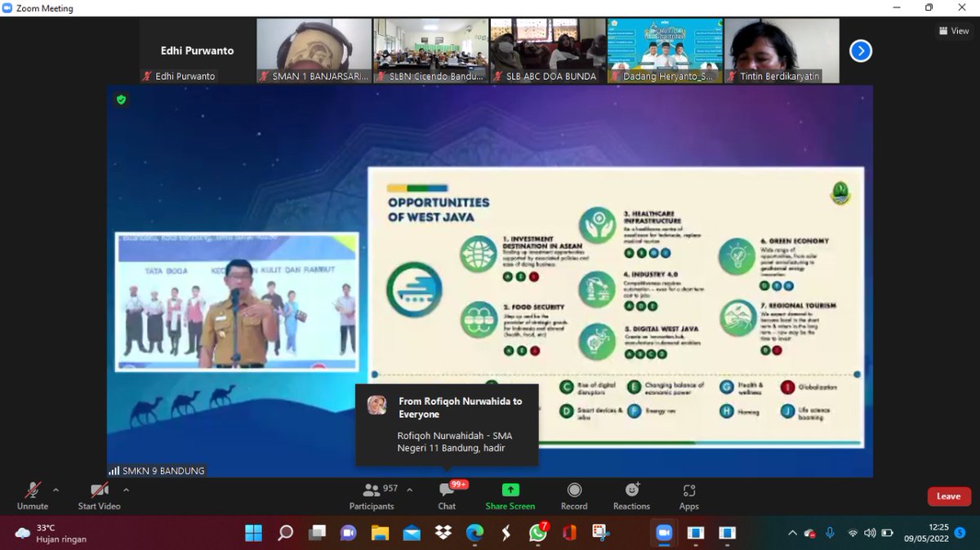Open the View layout menu
The image size is (980, 550).
[954, 31]
